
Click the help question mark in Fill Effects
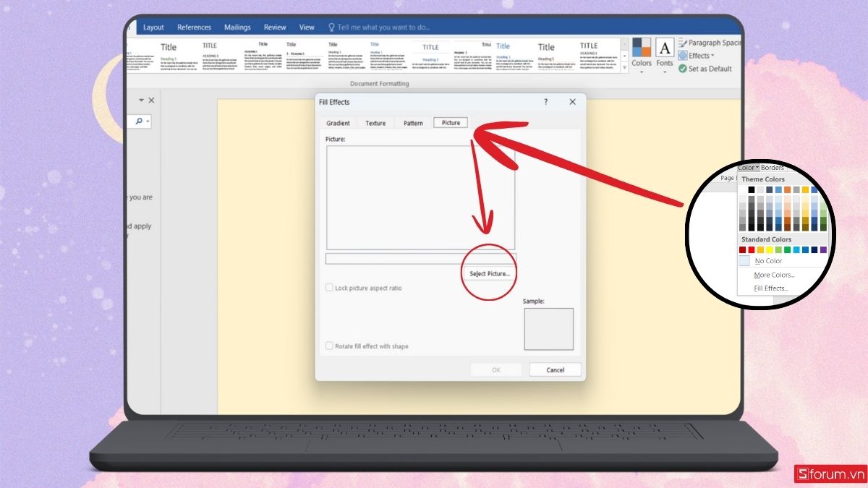point(546,102)
